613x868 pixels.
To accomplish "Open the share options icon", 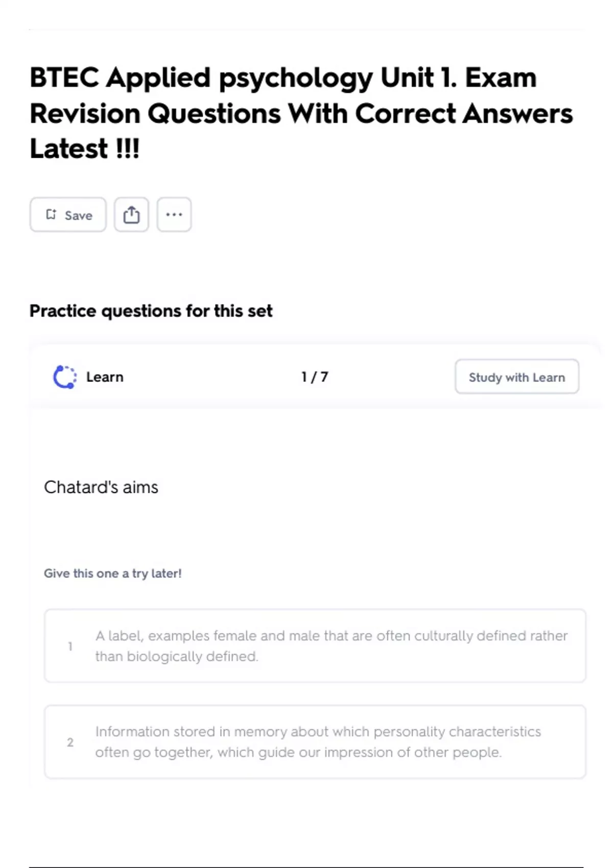I will click(131, 214).
